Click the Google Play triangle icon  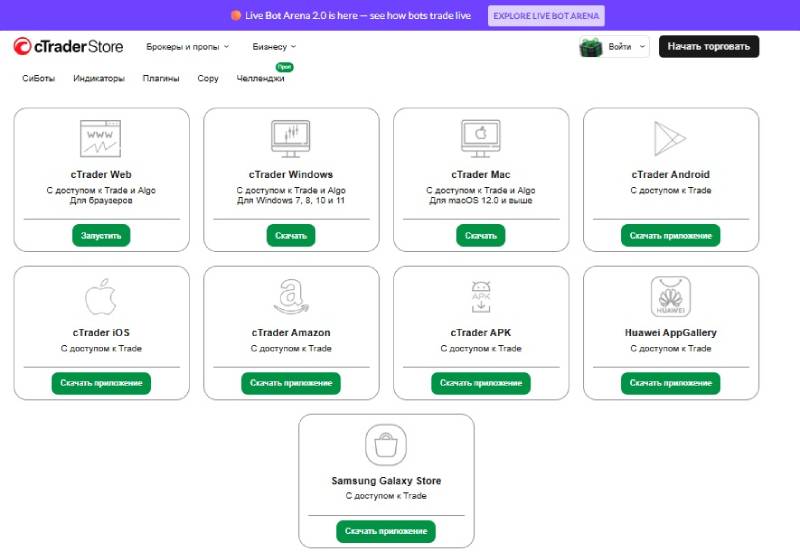[x=670, y=138]
